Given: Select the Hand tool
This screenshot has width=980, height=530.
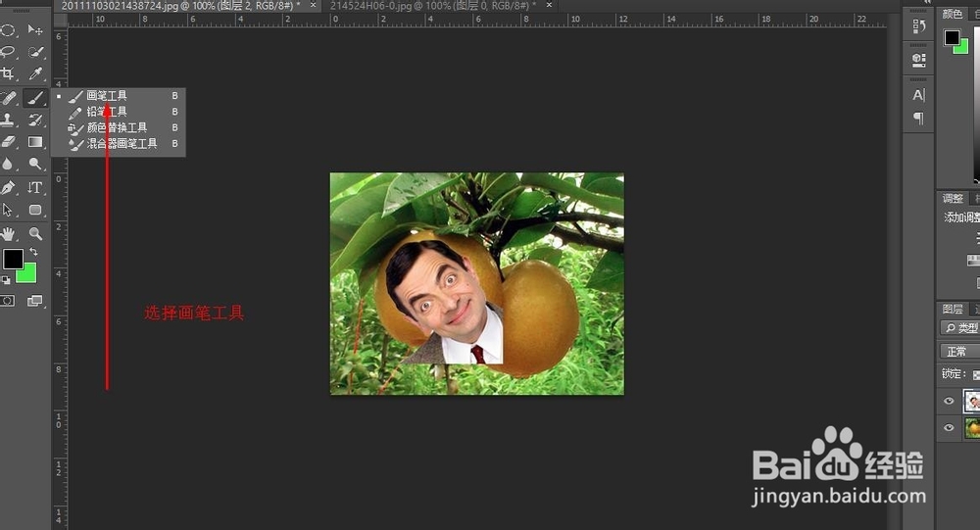Looking at the screenshot, I should tap(8, 234).
